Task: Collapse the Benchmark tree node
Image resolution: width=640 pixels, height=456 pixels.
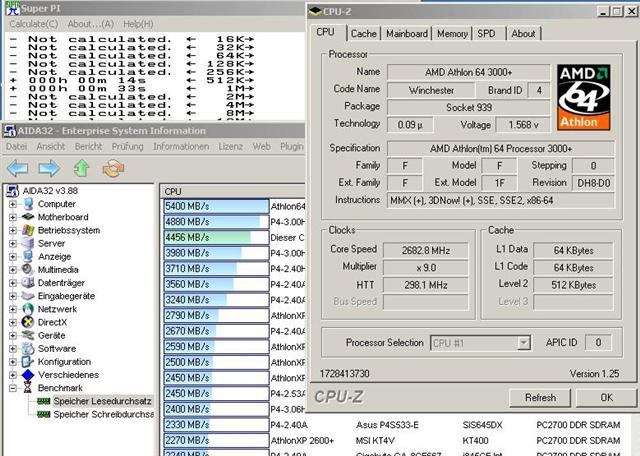Action: (13, 388)
